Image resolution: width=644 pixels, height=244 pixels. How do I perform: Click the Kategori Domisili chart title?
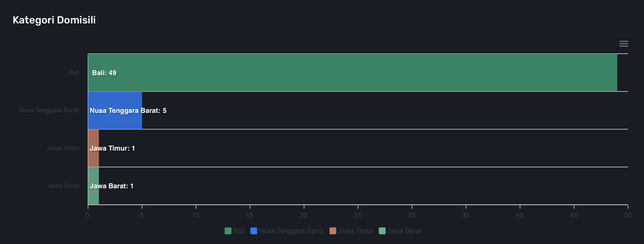click(x=54, y=20)
